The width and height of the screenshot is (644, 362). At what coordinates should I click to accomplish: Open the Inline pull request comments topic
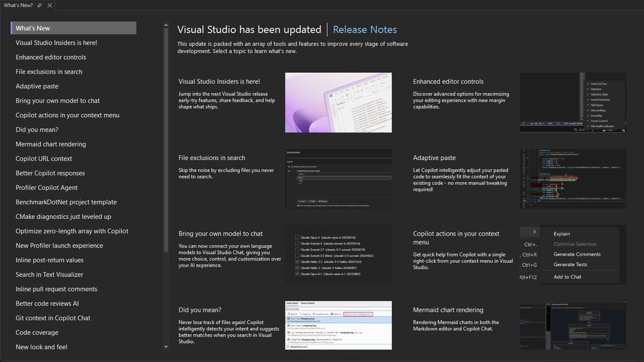pyautogui.click(x=56, y=289)
